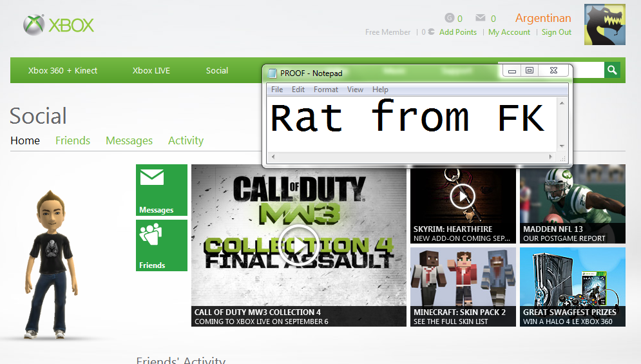The width and height of the screenshot is (641, 364).
Task: Open Minecraft Skin Pack 2 tile
Action: point(463,287)
